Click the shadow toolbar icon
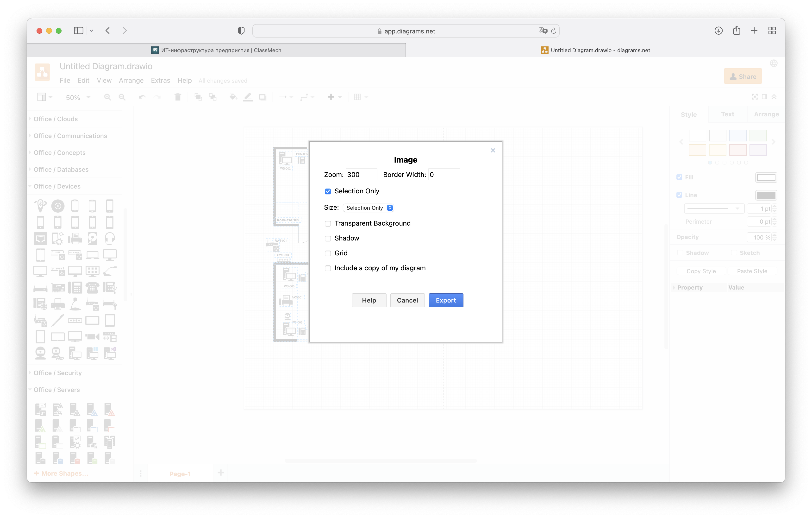Viewport: 812px width, 518px height. pos(263,97)
